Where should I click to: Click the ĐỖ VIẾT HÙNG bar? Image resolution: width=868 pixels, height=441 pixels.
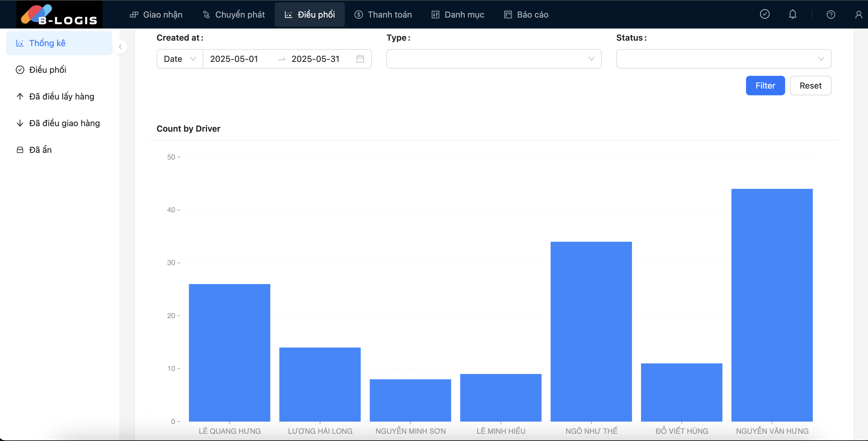point(681,392)
